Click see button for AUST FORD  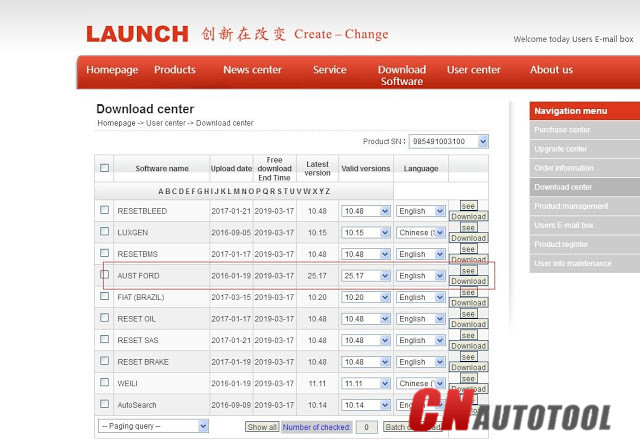click(x=468, y=271)
